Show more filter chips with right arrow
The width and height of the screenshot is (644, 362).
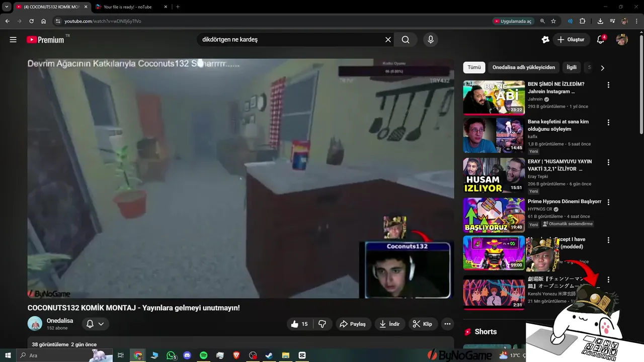pos(602,68)
